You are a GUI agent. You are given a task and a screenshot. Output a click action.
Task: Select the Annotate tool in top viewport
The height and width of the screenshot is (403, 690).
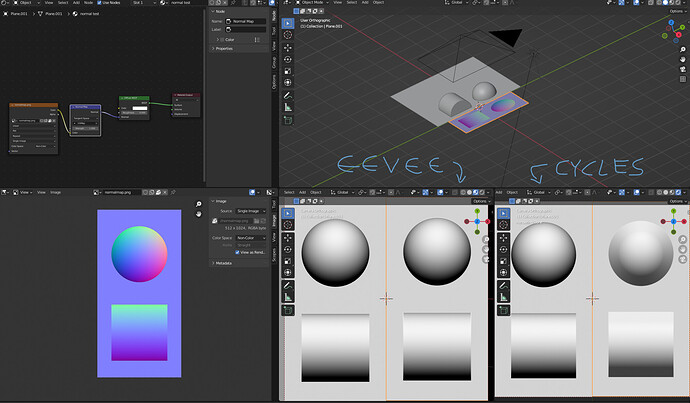point(288,95)
